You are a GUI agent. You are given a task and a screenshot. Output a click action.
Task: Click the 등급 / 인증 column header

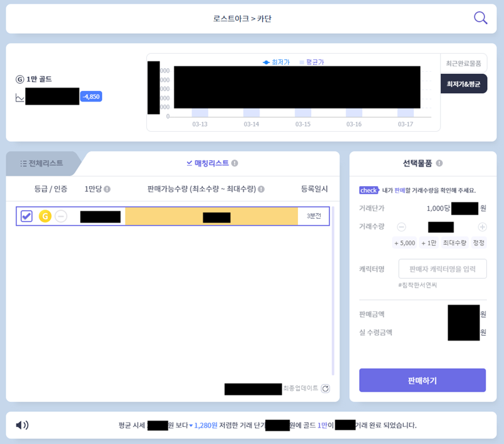pos(51,189)
